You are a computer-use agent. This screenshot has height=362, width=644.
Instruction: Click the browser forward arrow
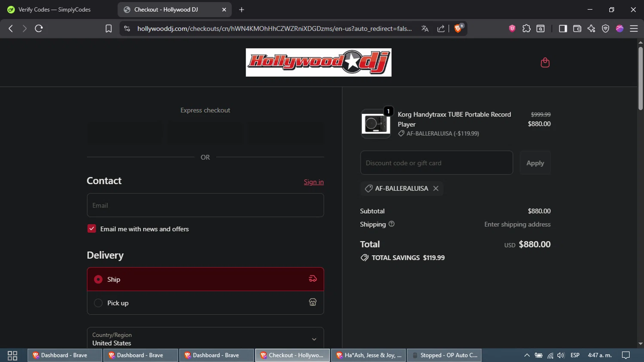click(x=24, y=28)
